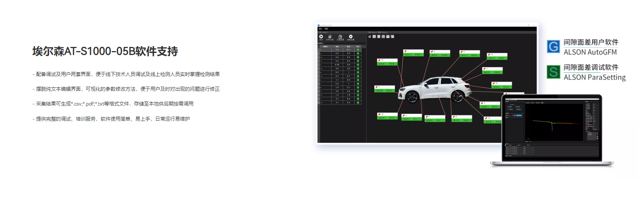Click the red pin on measurement label 2

pos(432,51)
